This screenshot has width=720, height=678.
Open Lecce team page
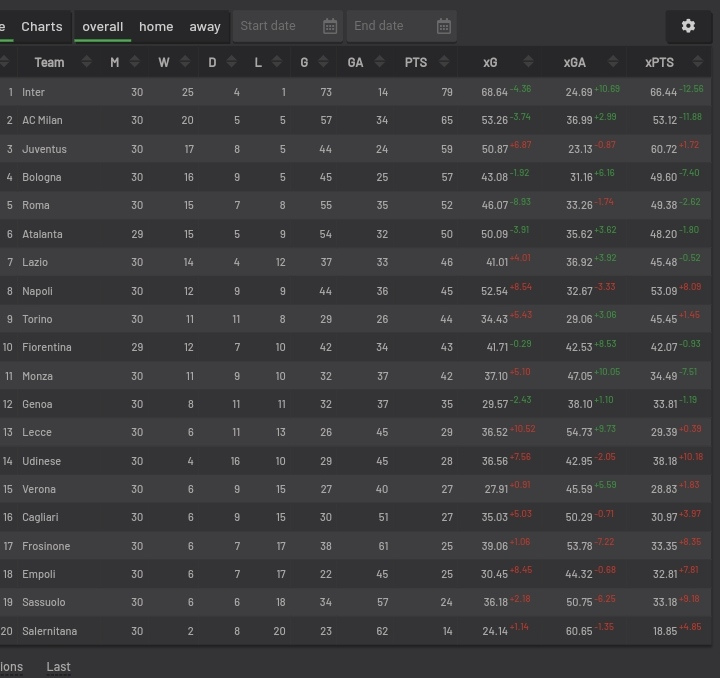pos(37,432)
